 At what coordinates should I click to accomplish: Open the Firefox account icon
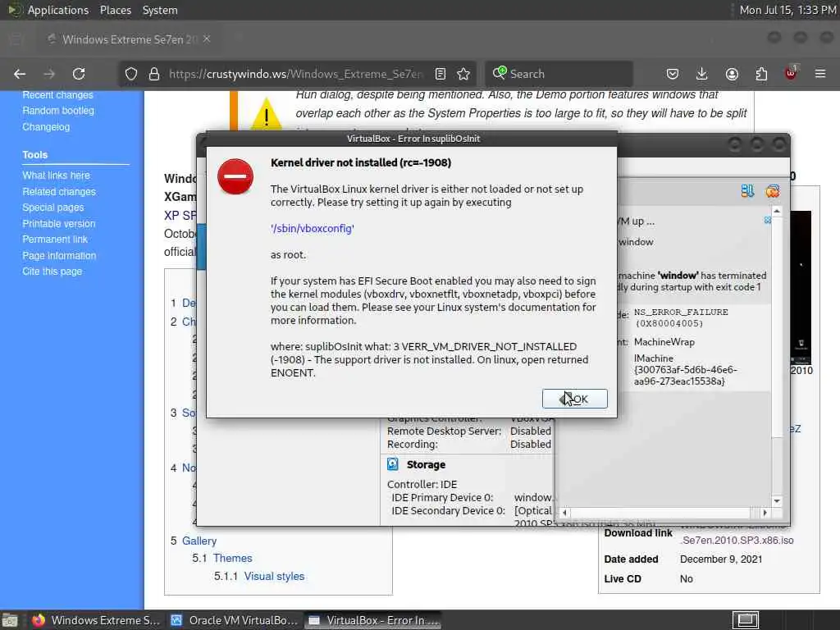click(x=732, y=74)
